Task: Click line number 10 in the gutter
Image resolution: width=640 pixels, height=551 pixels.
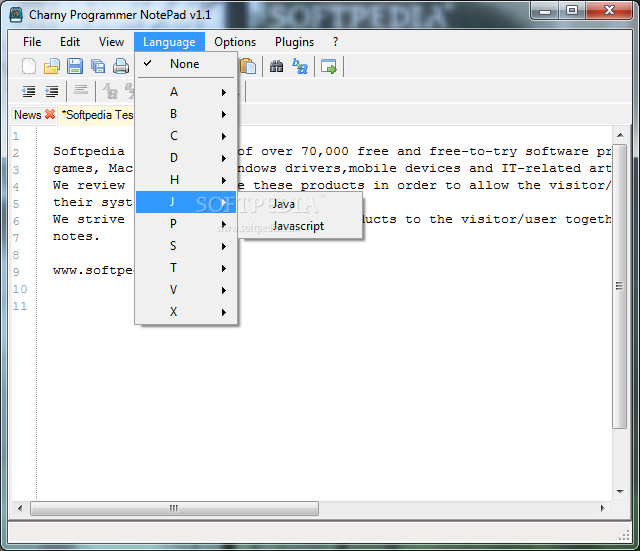Action: pyautogui.click(x=20, y=289)
